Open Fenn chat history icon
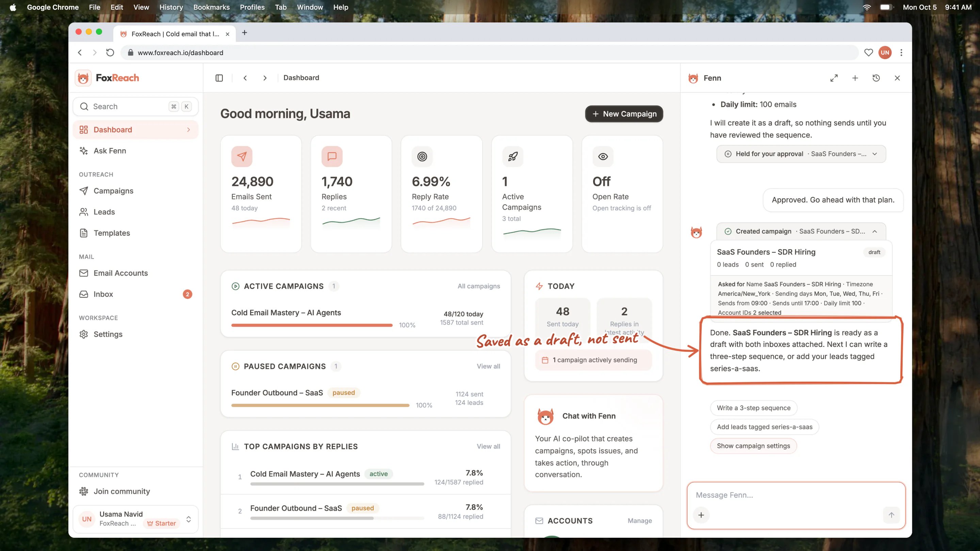980x551 pixels. point(876,78)
